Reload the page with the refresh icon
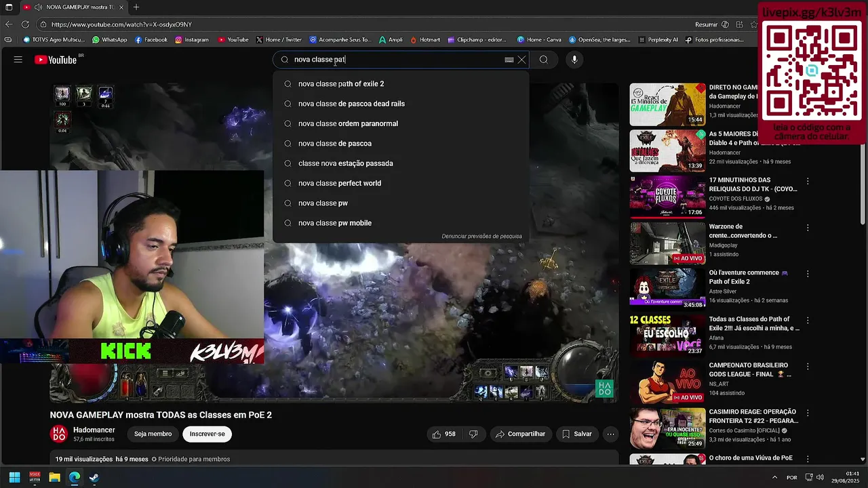The width and height of the screenshot is (868, 488). [x=25, y=24]
